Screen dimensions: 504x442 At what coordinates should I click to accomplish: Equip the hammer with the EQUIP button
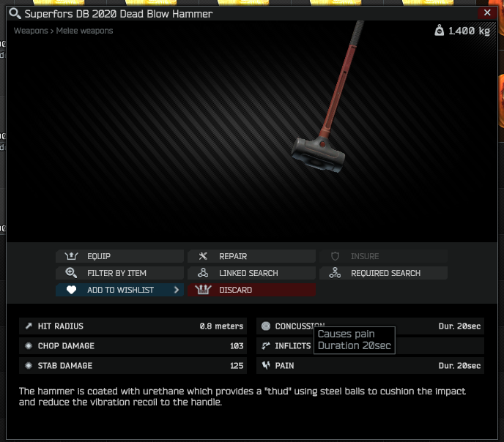[119, 256]
